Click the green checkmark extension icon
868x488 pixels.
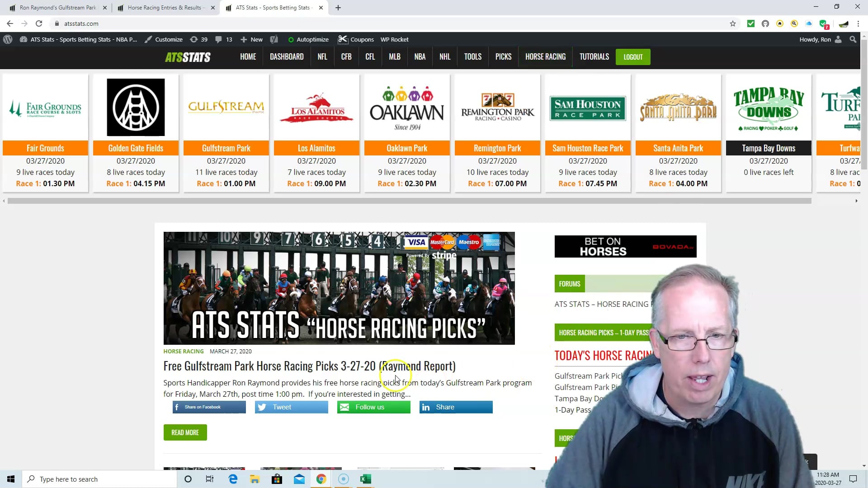click(751, 23)
